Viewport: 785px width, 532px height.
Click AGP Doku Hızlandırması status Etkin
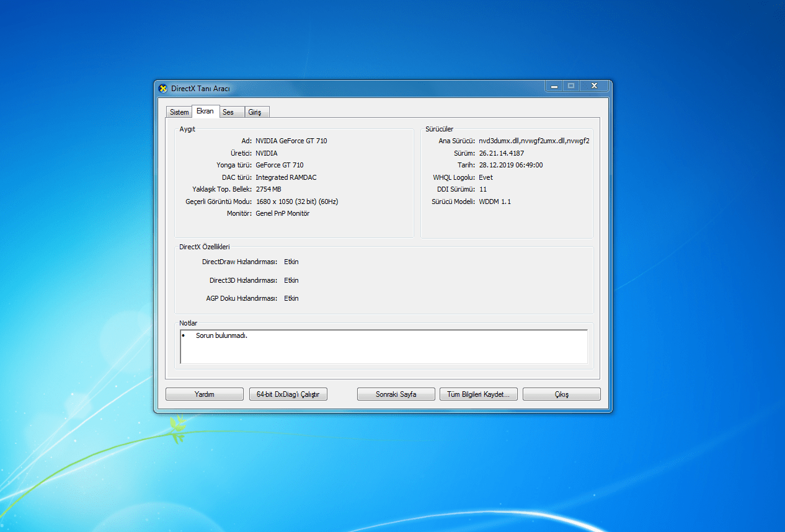(x=291, y=298)
